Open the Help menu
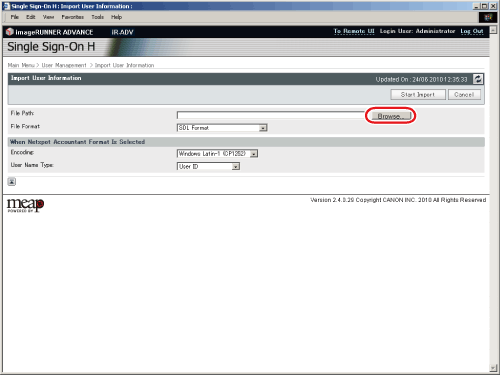This screenshot has height=375, width=500. (116, 17)
